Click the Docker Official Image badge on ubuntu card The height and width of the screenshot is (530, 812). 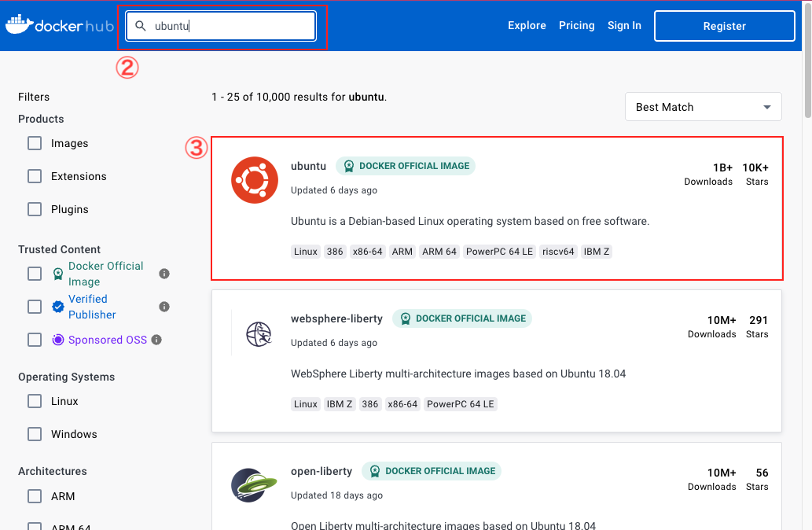(x=406, y=166)
